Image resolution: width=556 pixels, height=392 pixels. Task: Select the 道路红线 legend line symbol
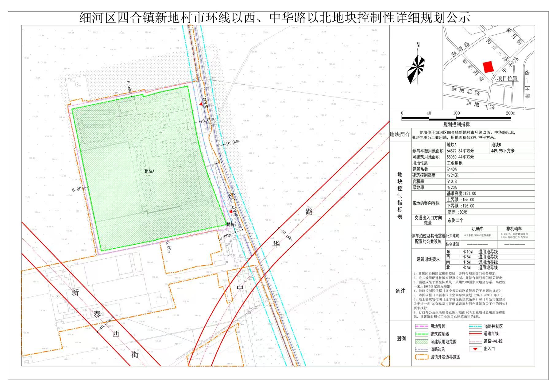[476, 333]
